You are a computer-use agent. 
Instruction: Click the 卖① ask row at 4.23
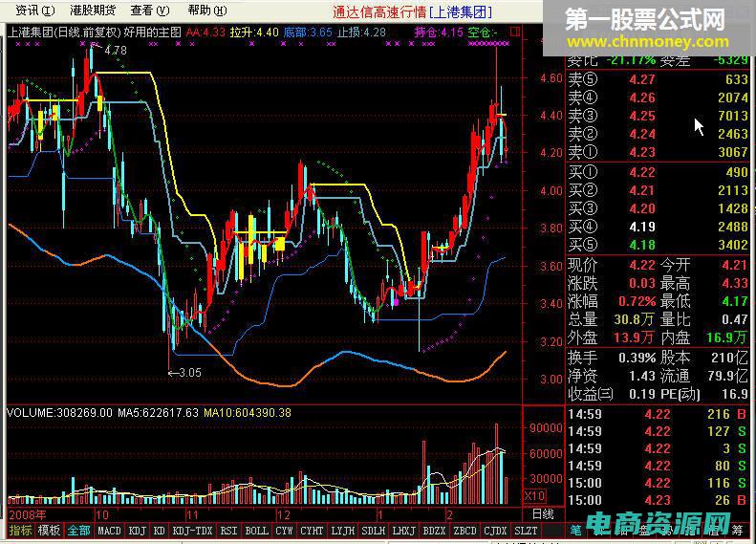point(658,152)
